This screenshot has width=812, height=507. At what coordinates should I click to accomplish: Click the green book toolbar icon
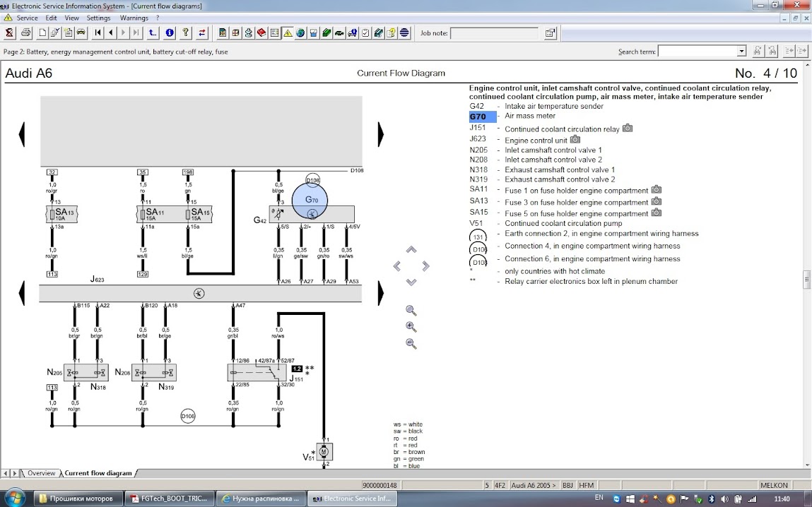click(x=326, y=32)
